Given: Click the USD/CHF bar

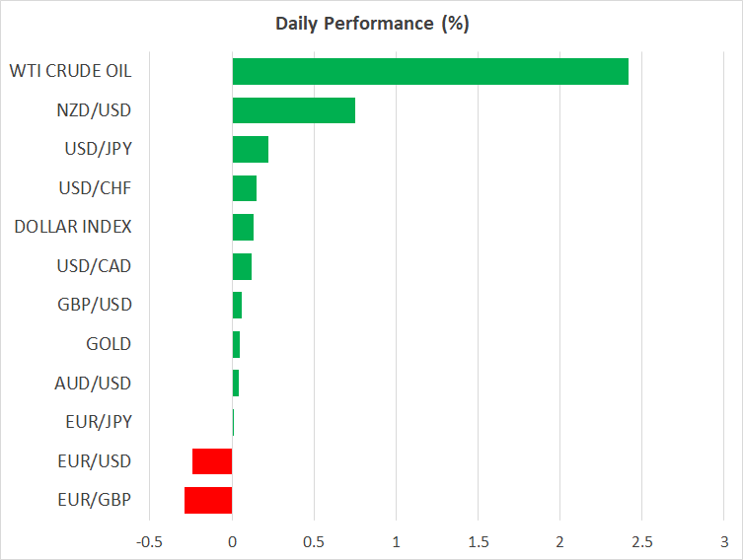Looking at the screenshot, I should click(245, 188).
